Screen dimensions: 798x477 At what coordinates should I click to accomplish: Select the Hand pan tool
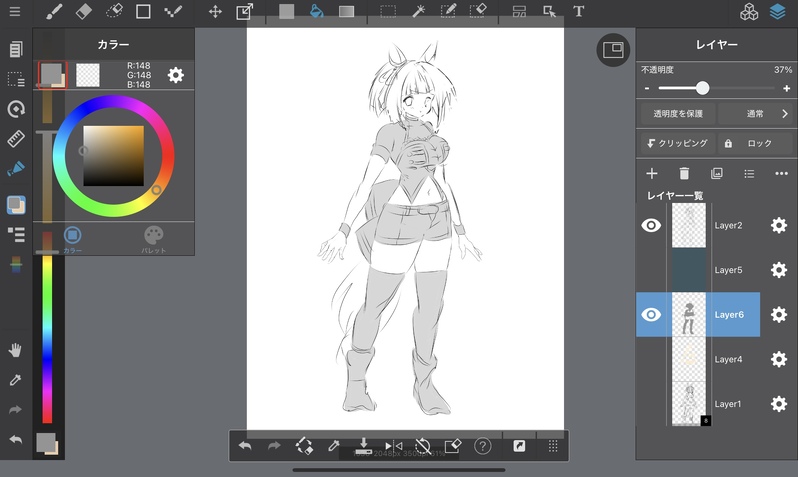click(16, 350)
